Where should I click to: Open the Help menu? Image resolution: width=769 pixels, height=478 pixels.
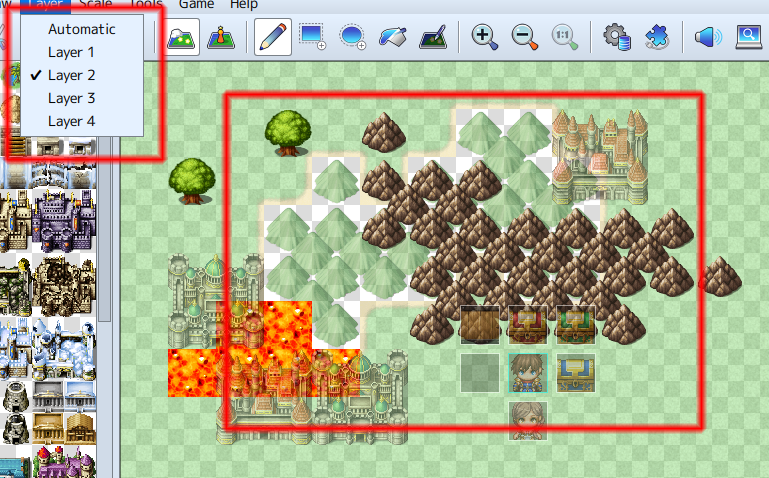[244, 5]
